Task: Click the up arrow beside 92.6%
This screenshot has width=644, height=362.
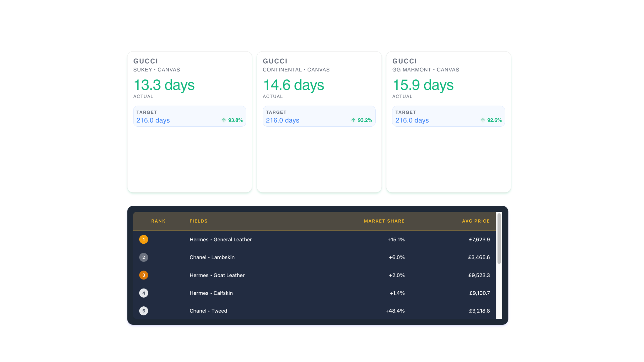Action: (x=483, y=120)
